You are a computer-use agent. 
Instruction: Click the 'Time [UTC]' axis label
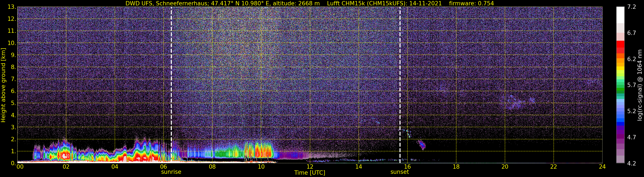click(x=310, y=173)
